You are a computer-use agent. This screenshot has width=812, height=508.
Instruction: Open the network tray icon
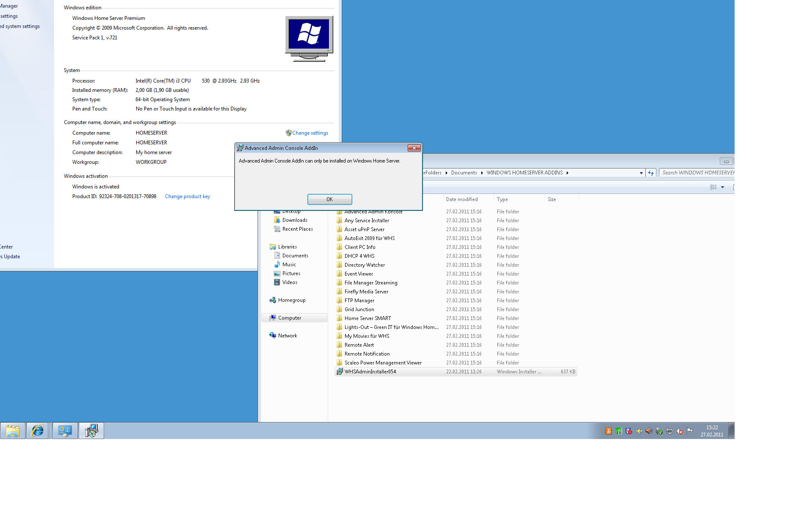(x=669, y=431)
